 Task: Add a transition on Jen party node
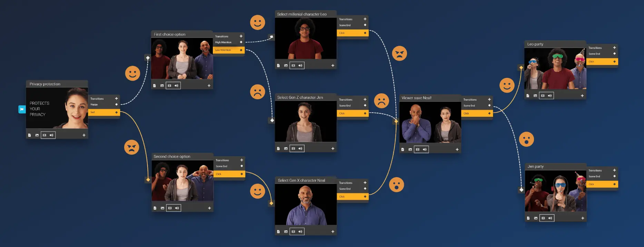pyautogui.click(x=614, y=170)
